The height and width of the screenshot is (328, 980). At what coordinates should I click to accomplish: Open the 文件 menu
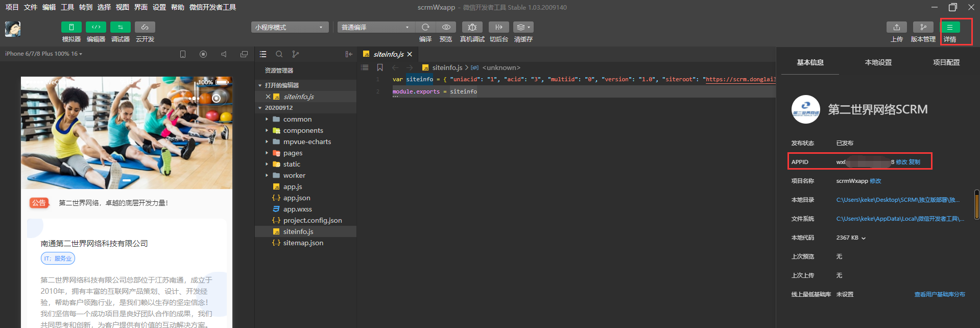31,7
